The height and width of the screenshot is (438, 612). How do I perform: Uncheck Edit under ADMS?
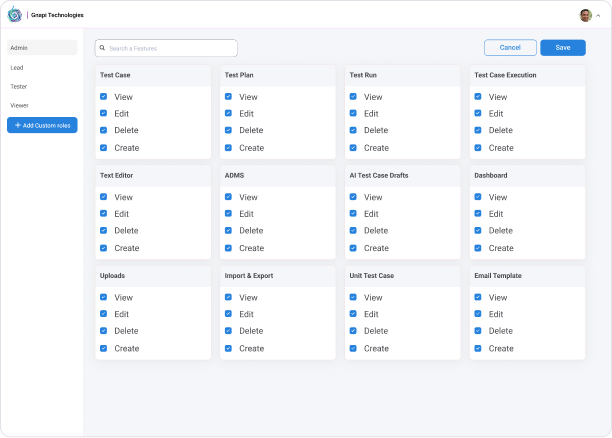point(228,214)
